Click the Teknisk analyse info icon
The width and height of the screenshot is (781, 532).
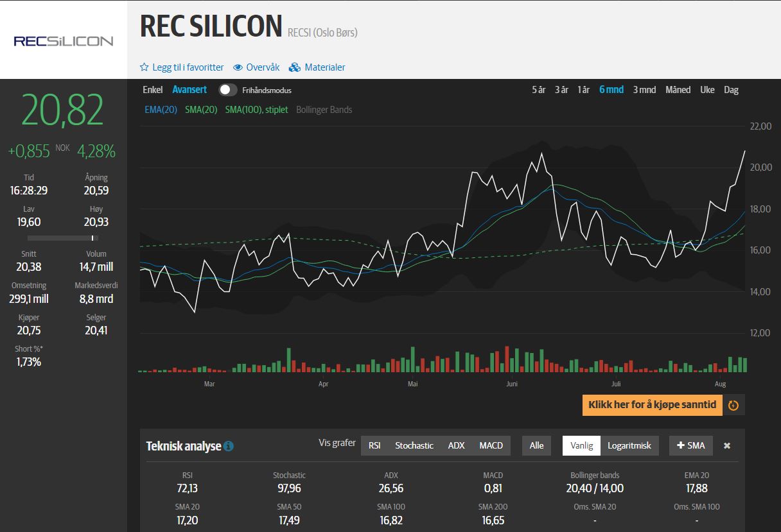coord(229,446)
